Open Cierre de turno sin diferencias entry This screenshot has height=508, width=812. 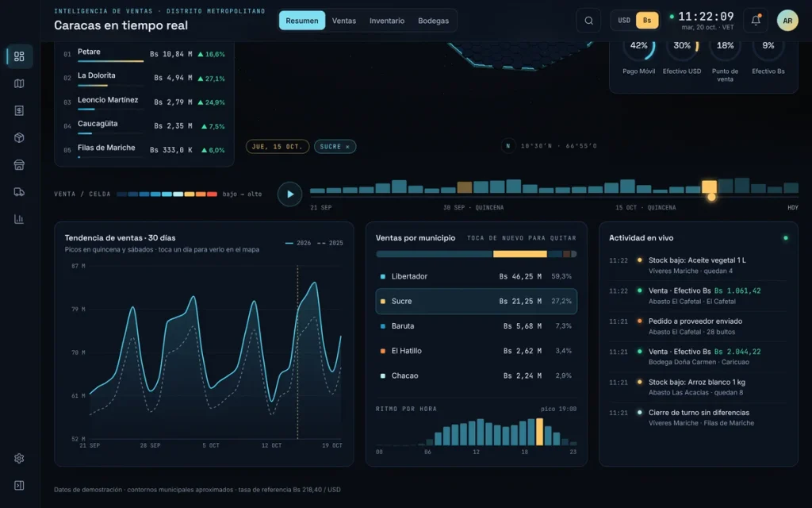coord(698,418)
